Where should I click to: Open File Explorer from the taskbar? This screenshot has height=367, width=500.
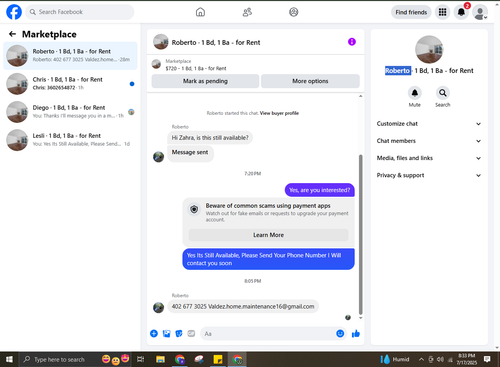[160, 359]
